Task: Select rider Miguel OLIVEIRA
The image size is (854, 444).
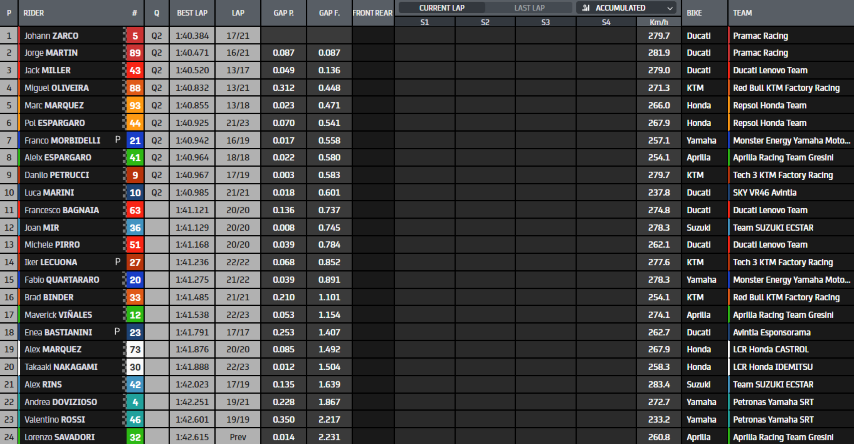Action: coord(56,88)
